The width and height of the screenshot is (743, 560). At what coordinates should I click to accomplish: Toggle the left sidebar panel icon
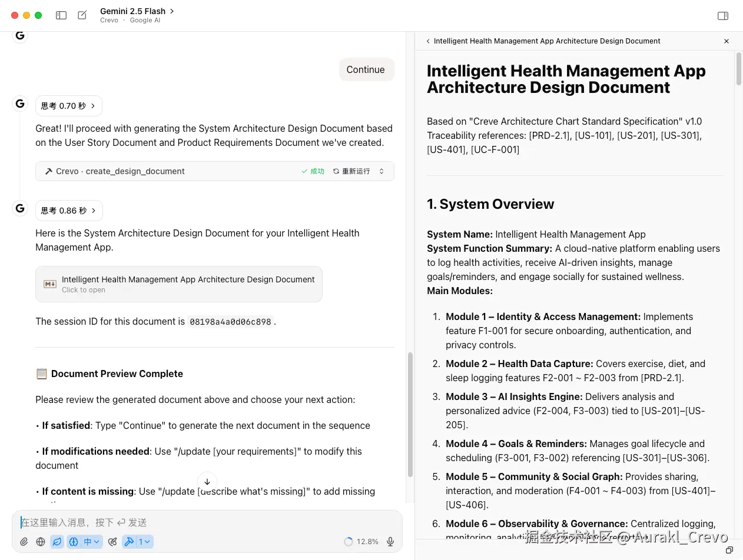click(x=61, y=15)
